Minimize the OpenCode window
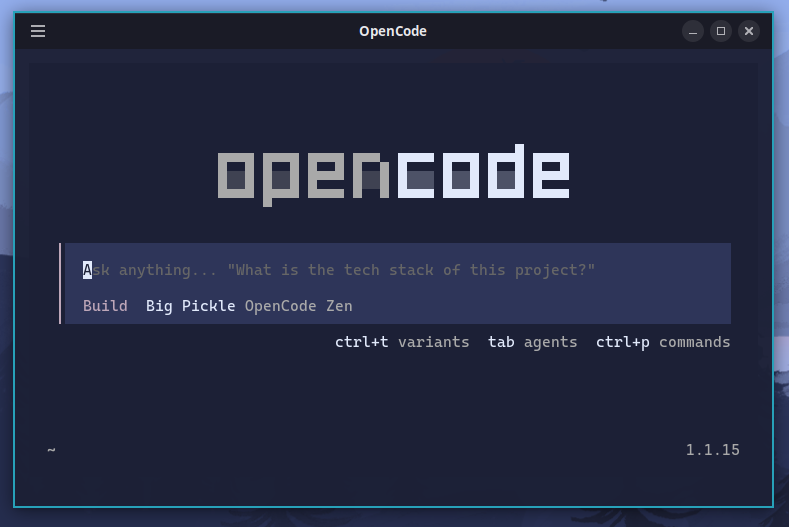This screenshot has width=789, height=527. pos(692,31)
